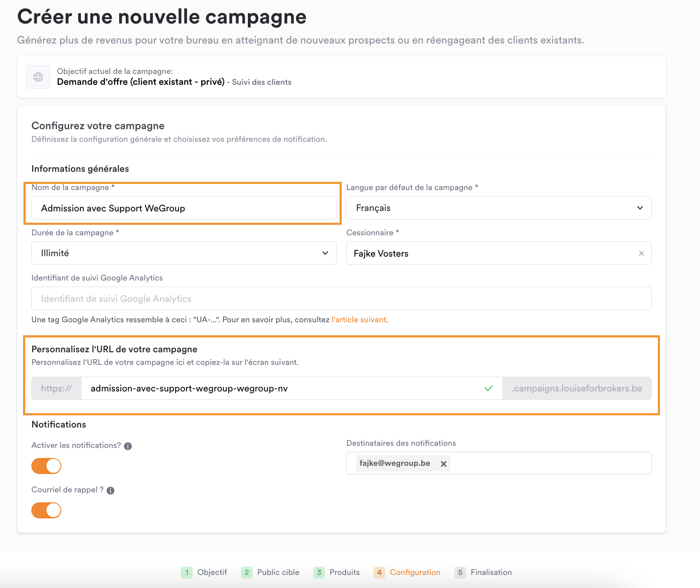Disable the Activer les notifications toggle
Image resolution: width=700 pixels, height=588 pixels.
[46, 466]
